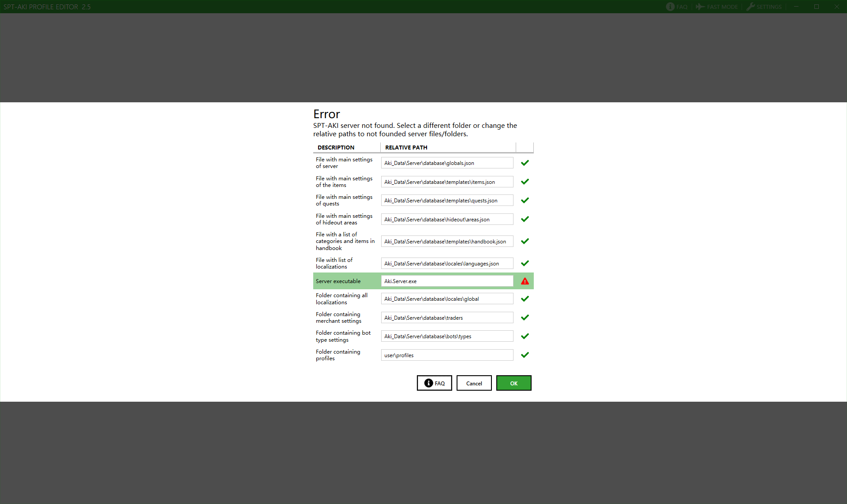
Task: Edit the Aki.Server.exe path field
Action: point(447,281)
